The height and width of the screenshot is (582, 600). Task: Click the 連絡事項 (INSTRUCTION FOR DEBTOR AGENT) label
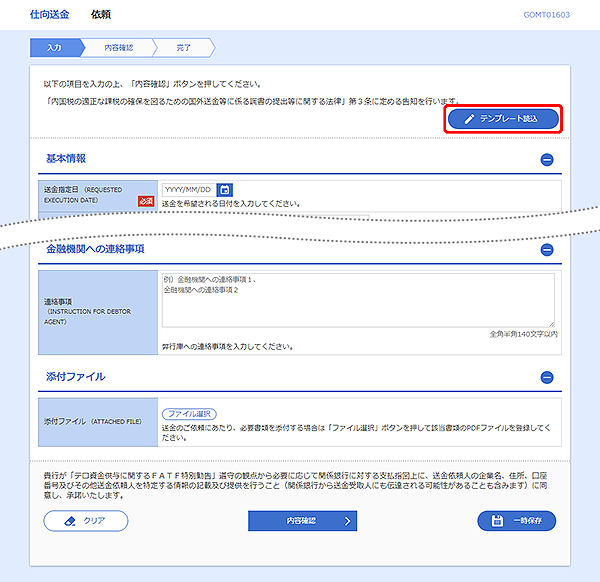click(x=87, y=311)
